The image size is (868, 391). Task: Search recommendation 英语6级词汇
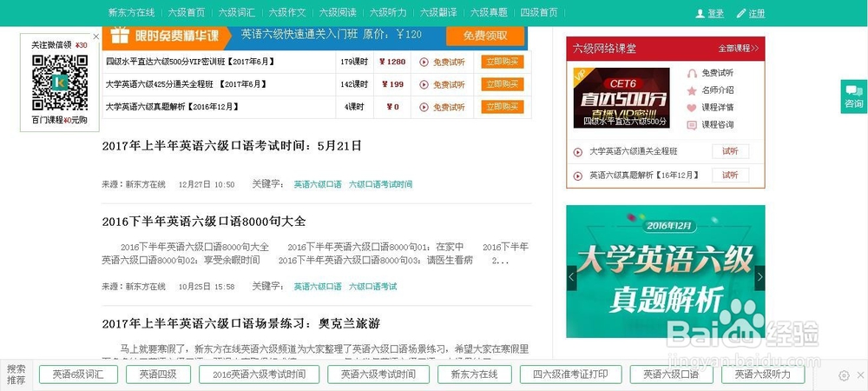tap(78, 374)
